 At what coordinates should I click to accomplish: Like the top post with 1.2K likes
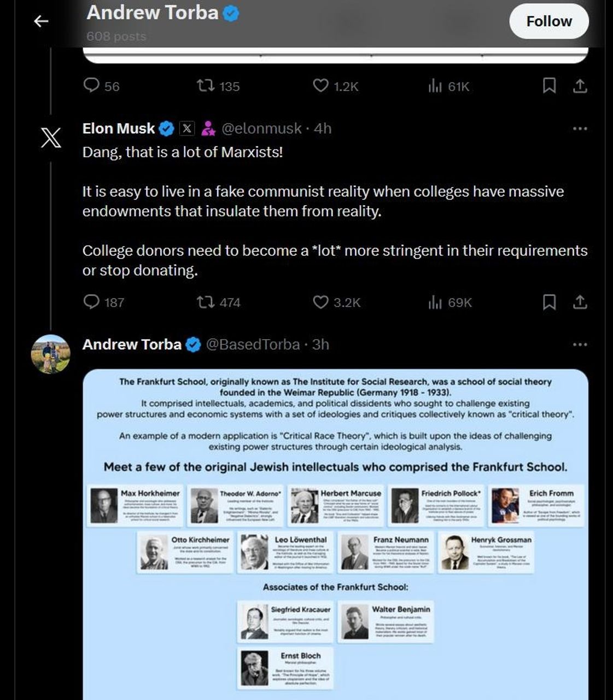320,86
